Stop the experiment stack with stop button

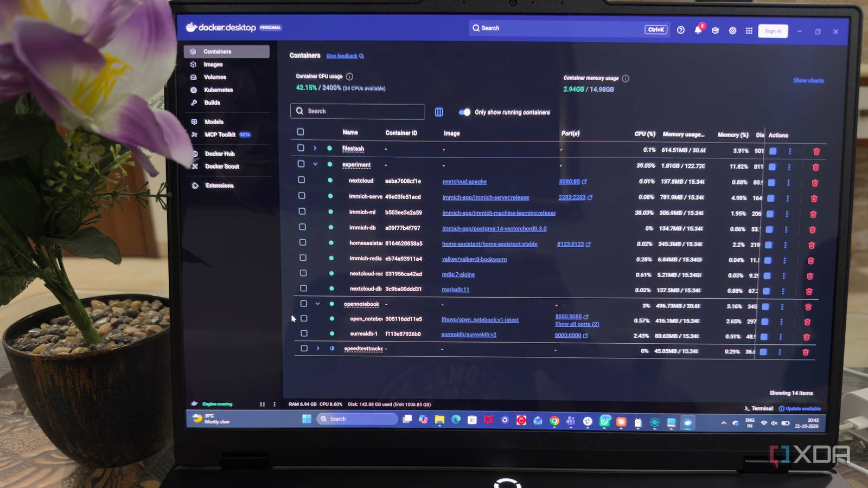pyautogui.click(x=772, y=167)
